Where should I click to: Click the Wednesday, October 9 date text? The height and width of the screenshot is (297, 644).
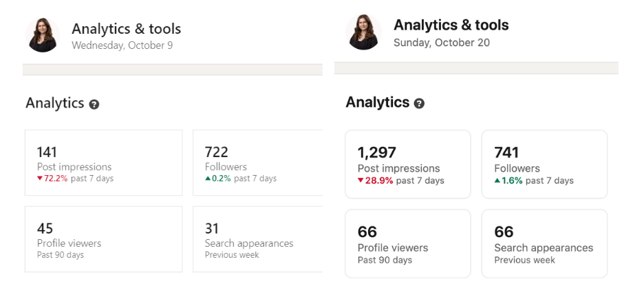click(x=122, y=45)
